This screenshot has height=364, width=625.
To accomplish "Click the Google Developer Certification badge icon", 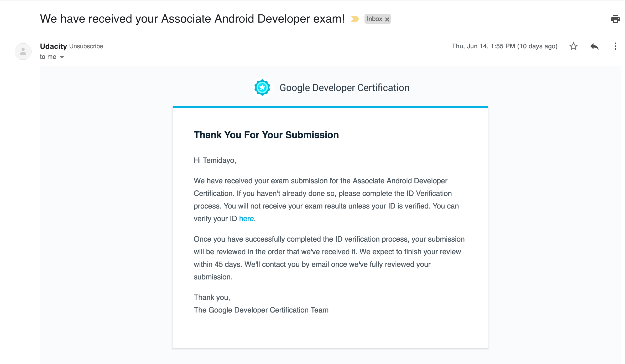I will tap(262, 87).
